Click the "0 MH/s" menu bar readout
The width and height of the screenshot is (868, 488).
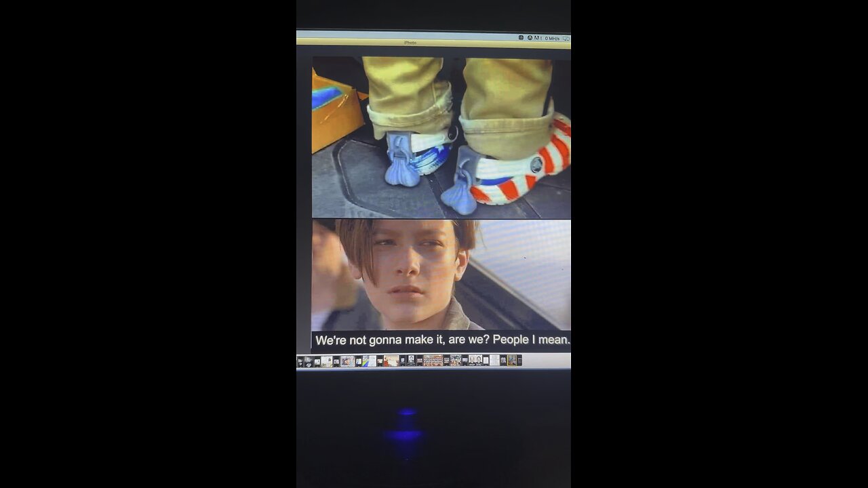(552, 39)
